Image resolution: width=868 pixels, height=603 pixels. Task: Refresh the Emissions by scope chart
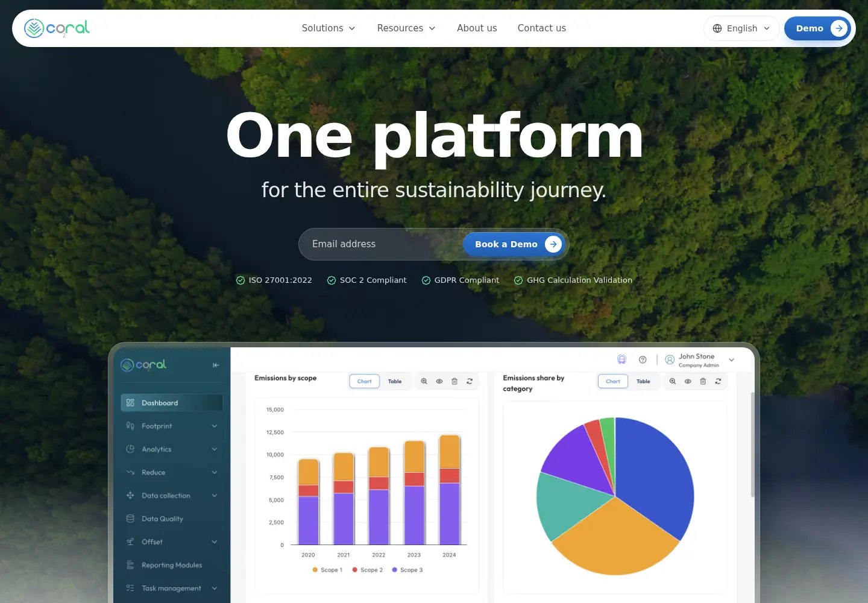pyautogui.click(x=470, y=381)
